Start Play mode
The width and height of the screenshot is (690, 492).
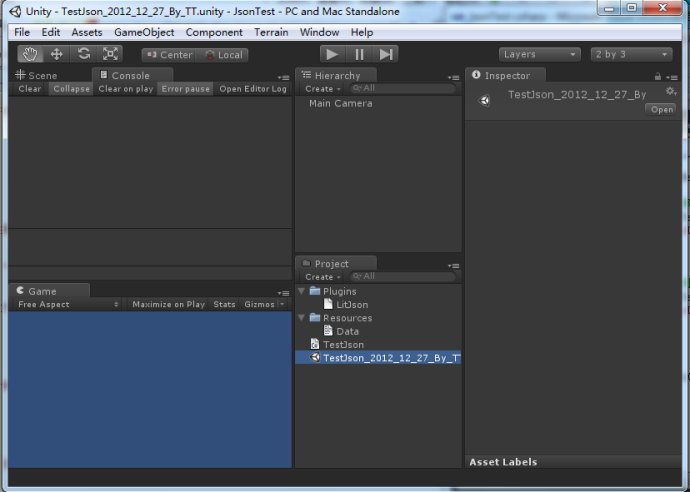coord(333,55)
